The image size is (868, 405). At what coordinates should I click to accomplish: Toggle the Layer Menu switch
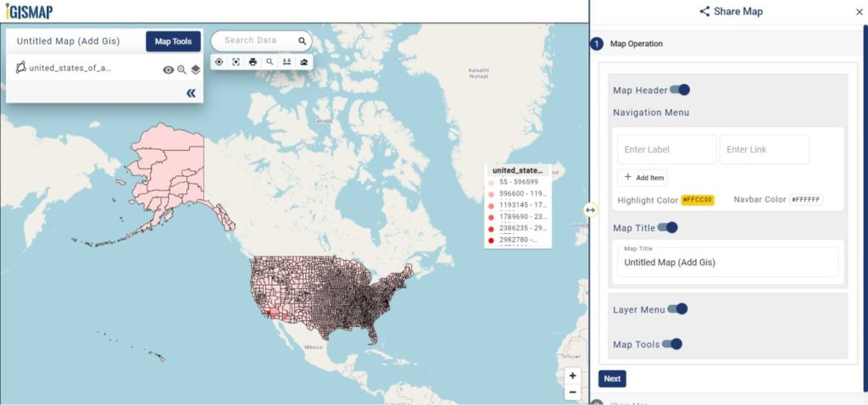click(x=677, y=308)
